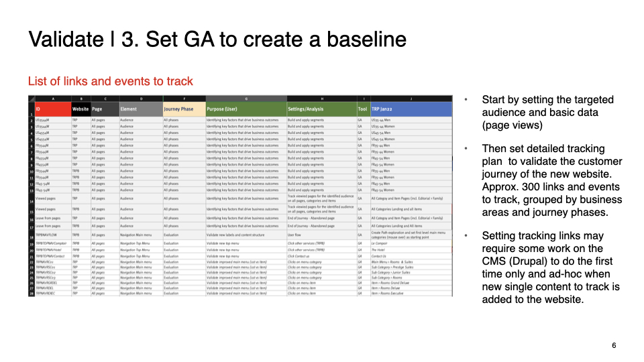Select the Website column header cell
Viewport: 644px width, 362px height.
[80, 109]
